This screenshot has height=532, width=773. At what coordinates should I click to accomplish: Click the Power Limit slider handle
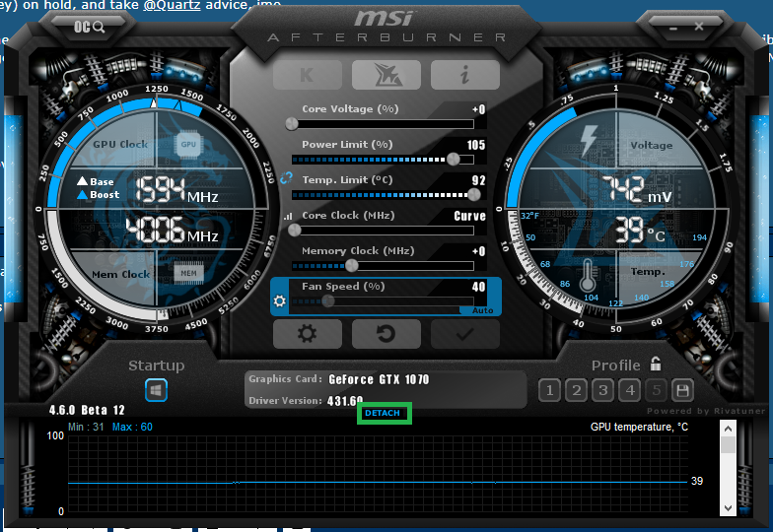[454, 159]
